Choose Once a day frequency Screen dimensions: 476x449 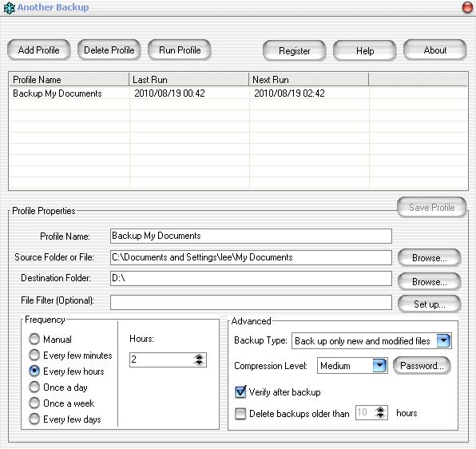click(x=34, y=387)
